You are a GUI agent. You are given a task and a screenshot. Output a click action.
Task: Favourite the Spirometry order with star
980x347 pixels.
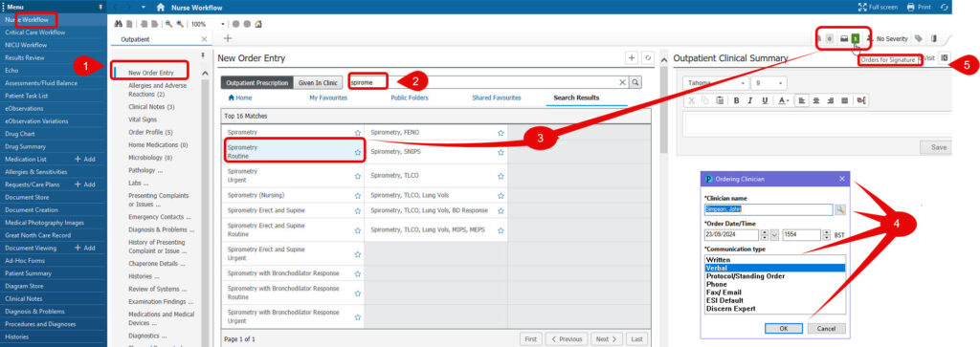point(358,133)
